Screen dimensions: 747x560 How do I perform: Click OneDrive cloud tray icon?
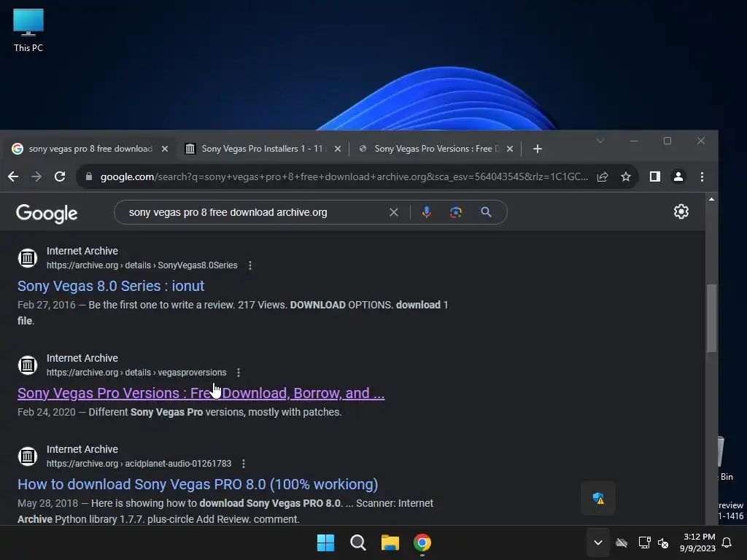click(x=622, y=542)
